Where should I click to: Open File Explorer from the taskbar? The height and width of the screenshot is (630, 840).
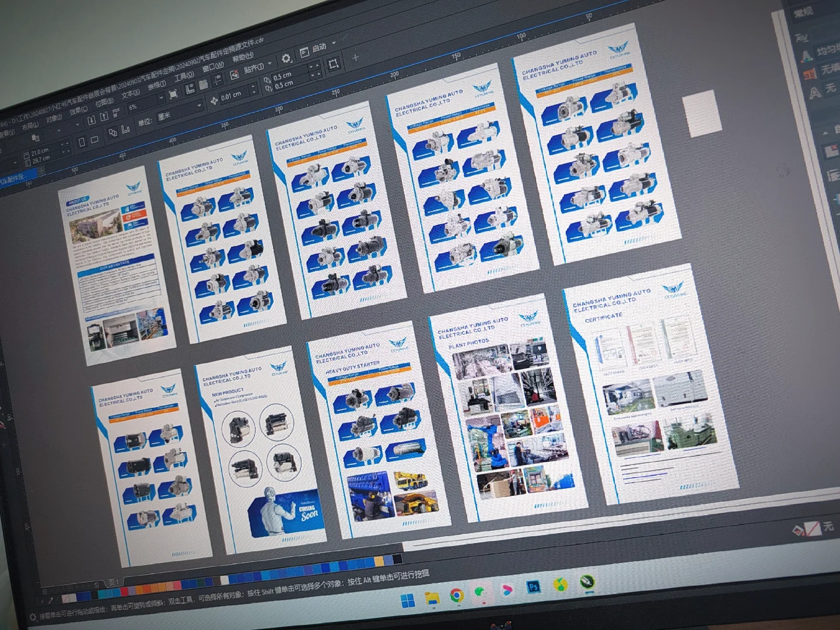coord(432,598)
